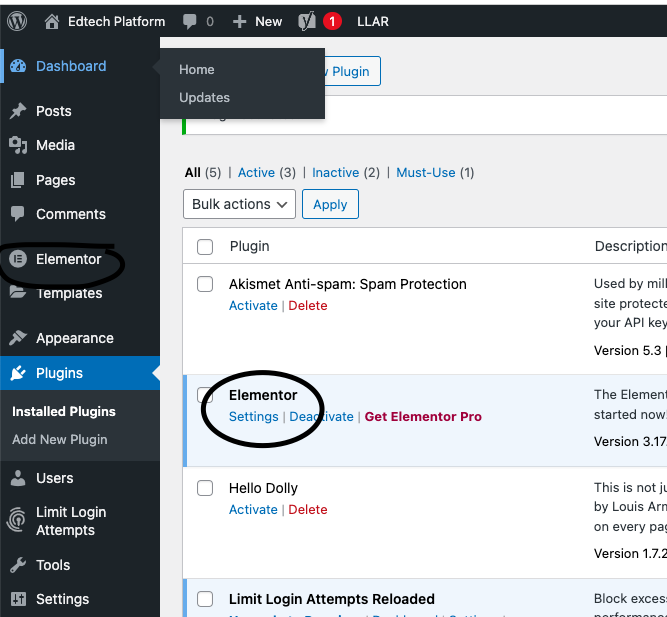Check the Limit Login Attempts Reloaded checkbox
Screen dimensions: 667x617
click(x=205, y=599)
